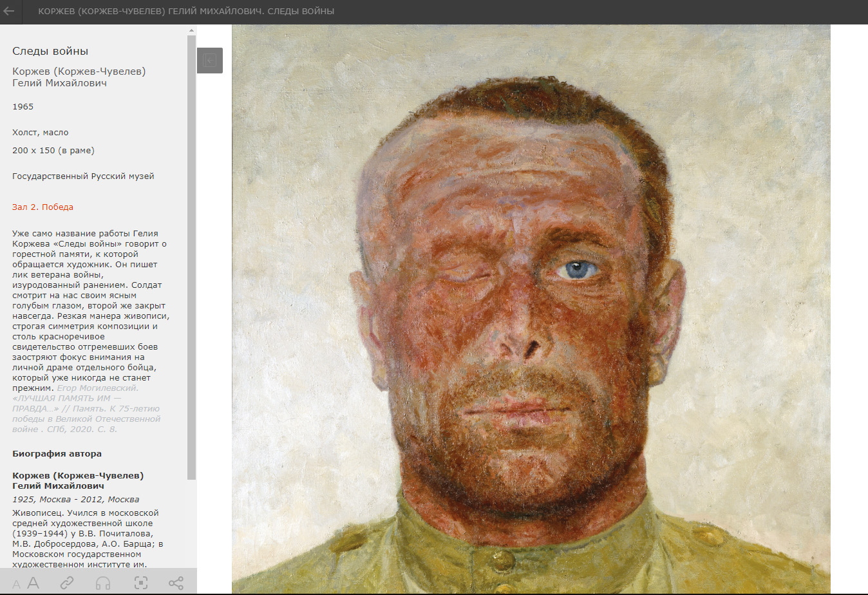This screenshot has width=868, height=595.
Task: Share the artwork via share icon
Action: click(x=176, y=583)
